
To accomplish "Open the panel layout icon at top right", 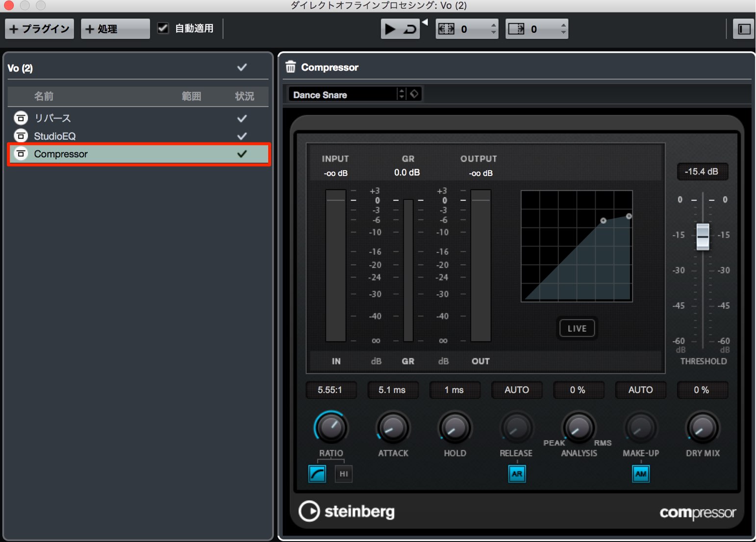I will [x=744, y=29].
